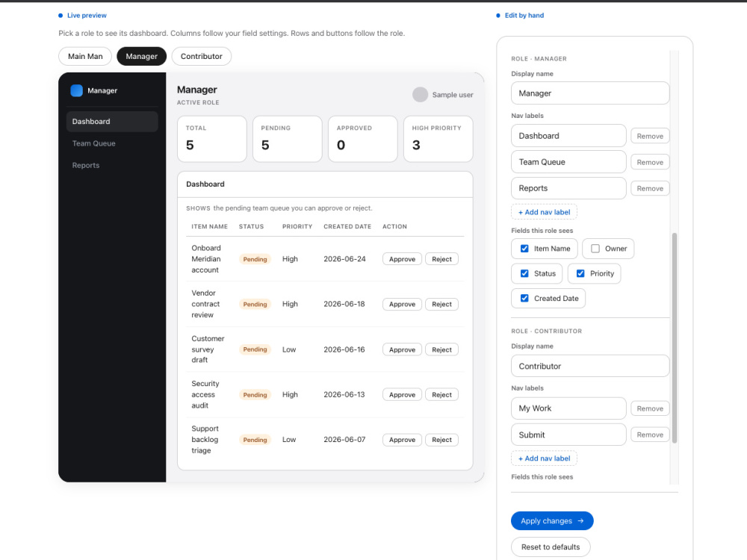Edit the Dashboard nav label field
This screenshot has width=747, height=560.
(x=568, y=136)
